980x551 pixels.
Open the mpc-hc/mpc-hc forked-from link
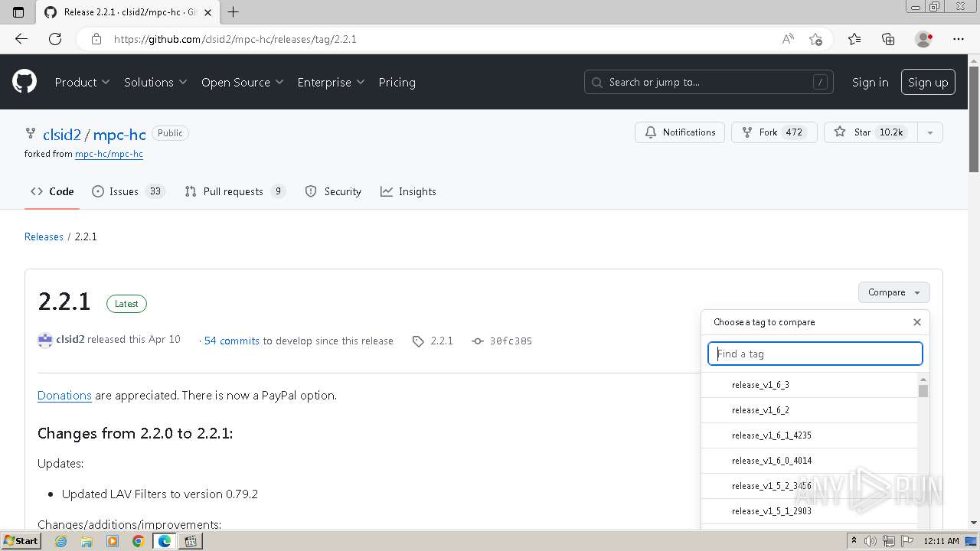point(109,154)
